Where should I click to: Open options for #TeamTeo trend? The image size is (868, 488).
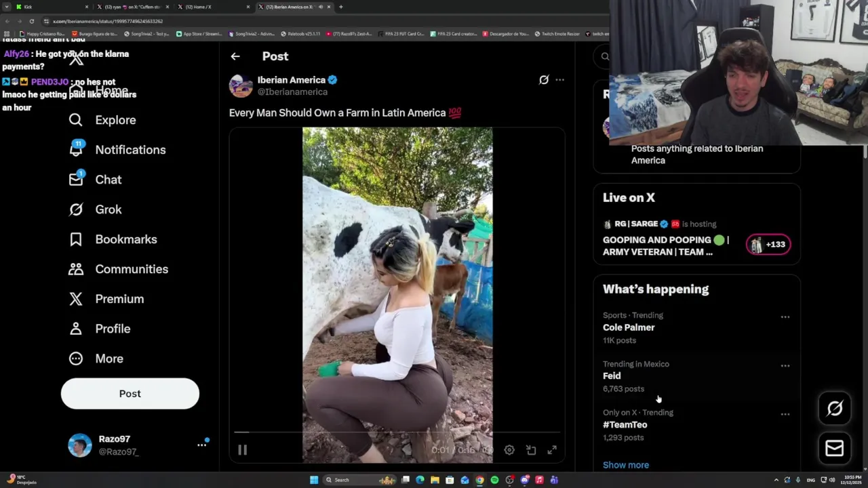[785, 414]
